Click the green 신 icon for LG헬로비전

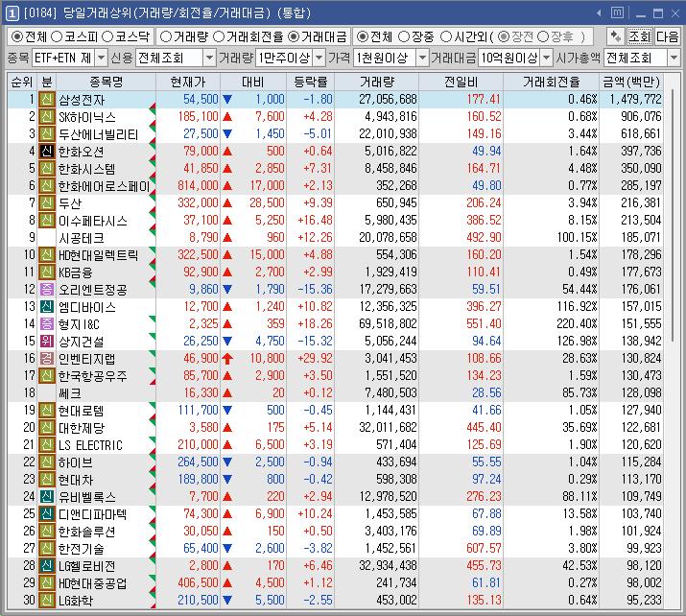[x=47, y=566]
